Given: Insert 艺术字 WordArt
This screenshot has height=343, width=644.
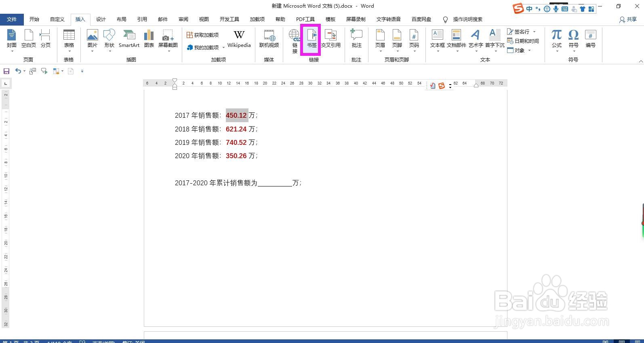Looking at the screenshot, I should click(476, 40).
